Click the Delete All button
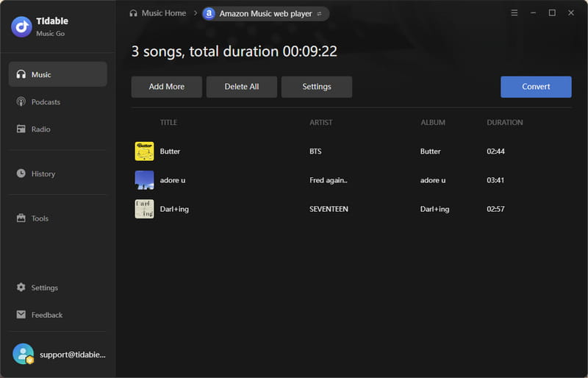The width and height of the screenshot is (588, 378). tap(242, 87)
